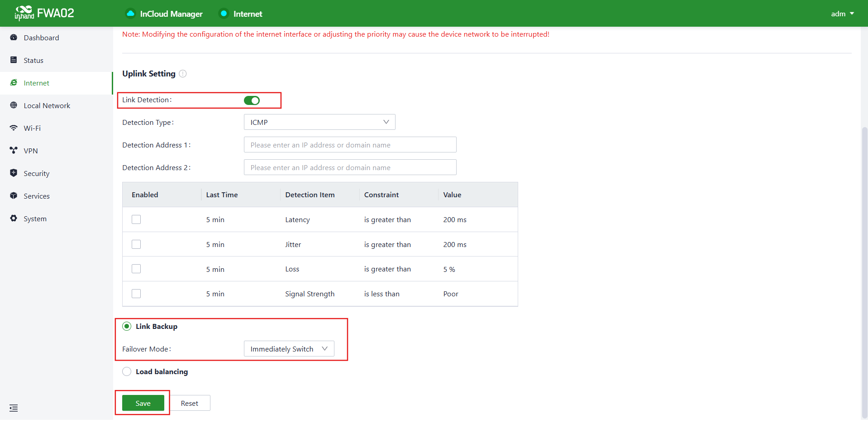This screenshot has width=868, height=423.
Task: Click the Loss value '5 %'
Action: (x=449, y=269)
